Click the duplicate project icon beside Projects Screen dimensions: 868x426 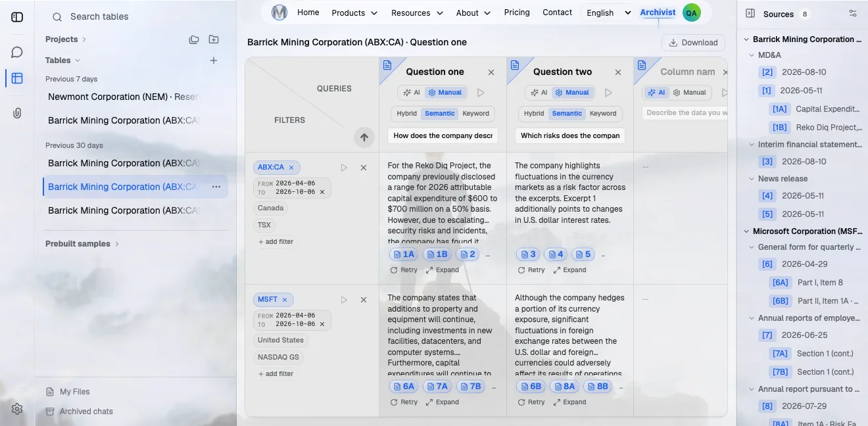194,39
